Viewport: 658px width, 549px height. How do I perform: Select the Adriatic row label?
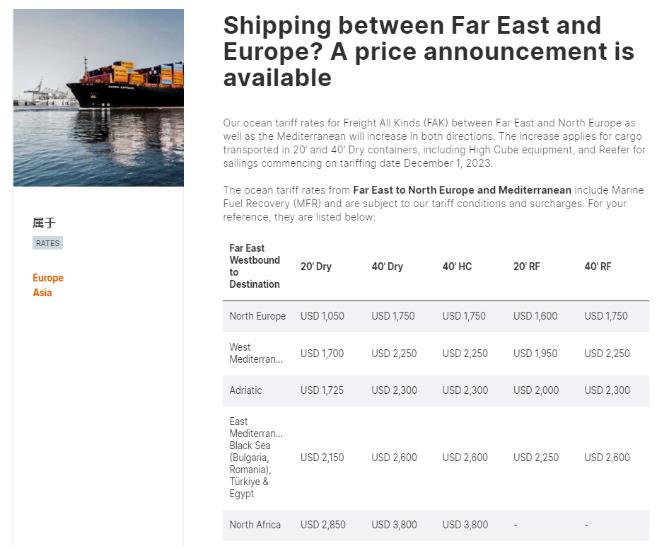tap(246, 390)
